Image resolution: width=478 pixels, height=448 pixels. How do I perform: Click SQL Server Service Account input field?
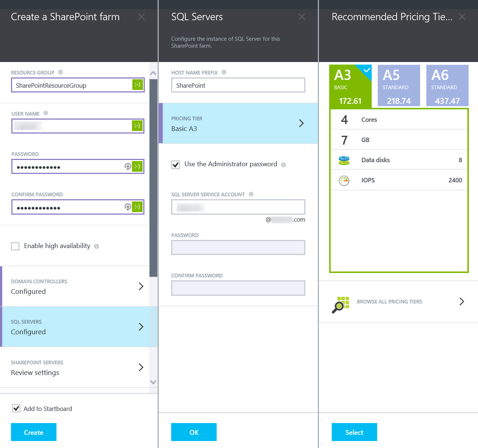(238, 207)
